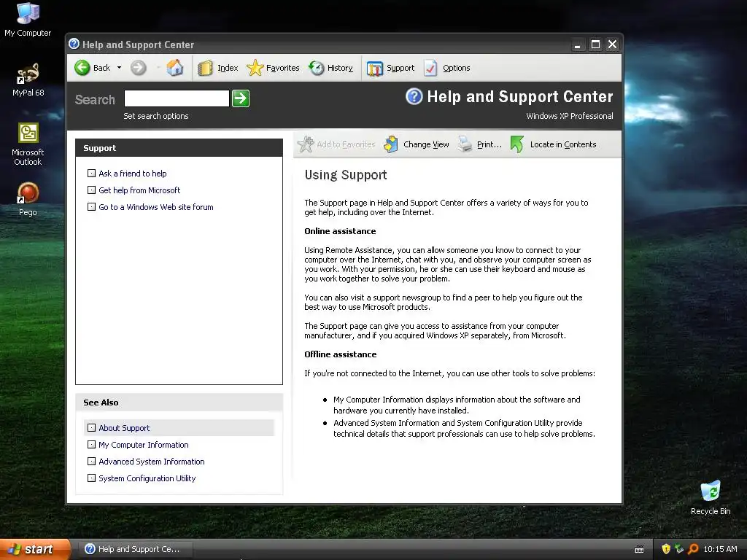This screenshot has height=560, width=747.
Task: Click the Support toolbar icon
Action: (374, 68)
